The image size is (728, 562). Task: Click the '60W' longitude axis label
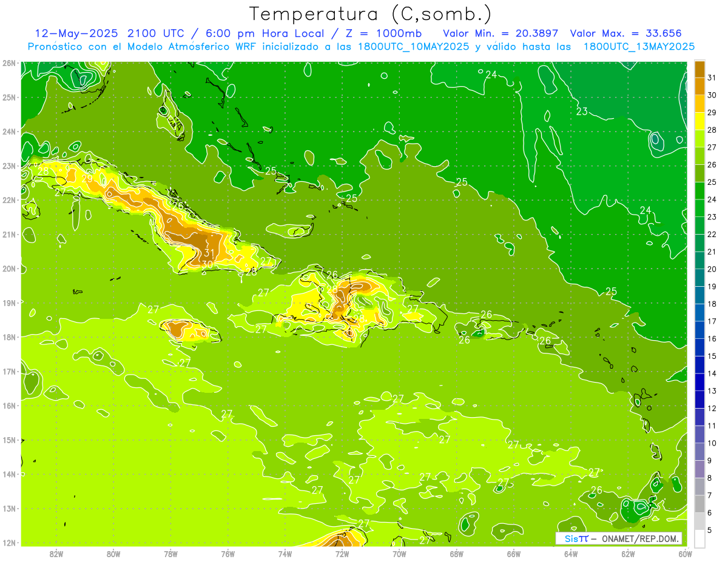[685, 554]
